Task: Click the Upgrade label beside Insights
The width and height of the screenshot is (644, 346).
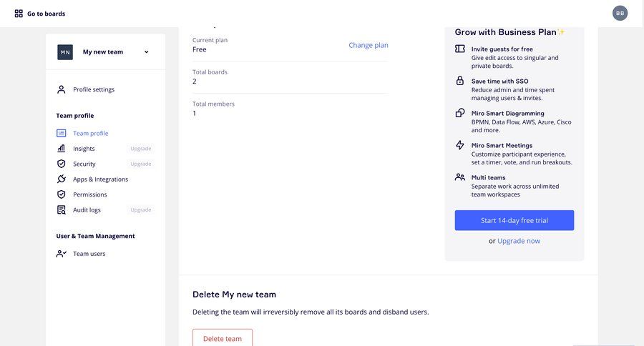Action: click(x=141, y=149)
